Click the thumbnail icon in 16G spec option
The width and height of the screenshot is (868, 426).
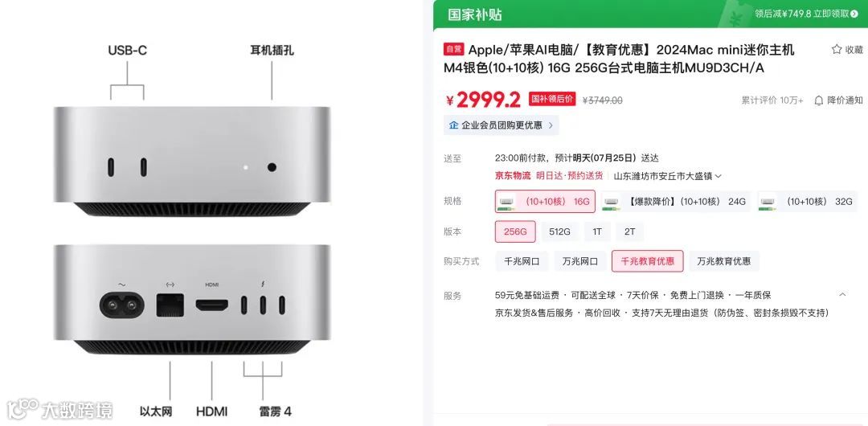(x=506, y=202)
